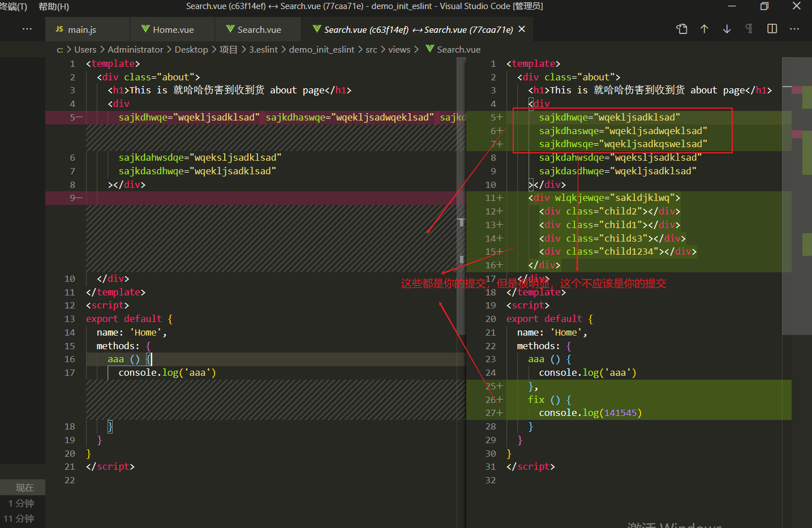Click views breadcrumb segment
Viewport: 812px width, 528px height.
[399, 49]
